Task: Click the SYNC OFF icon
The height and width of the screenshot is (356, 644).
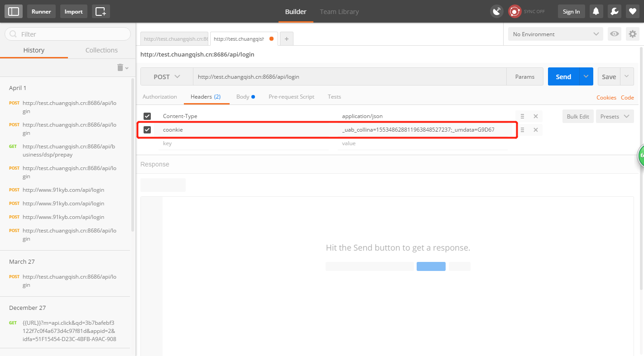Action: point(515,11)
